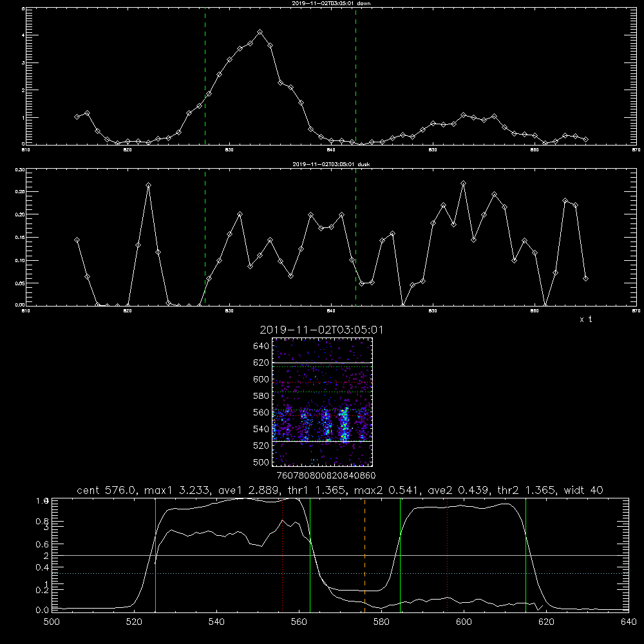Click green dashed line near 828 in dusk plot
This screenshot has height=644, width=644.
205,237
